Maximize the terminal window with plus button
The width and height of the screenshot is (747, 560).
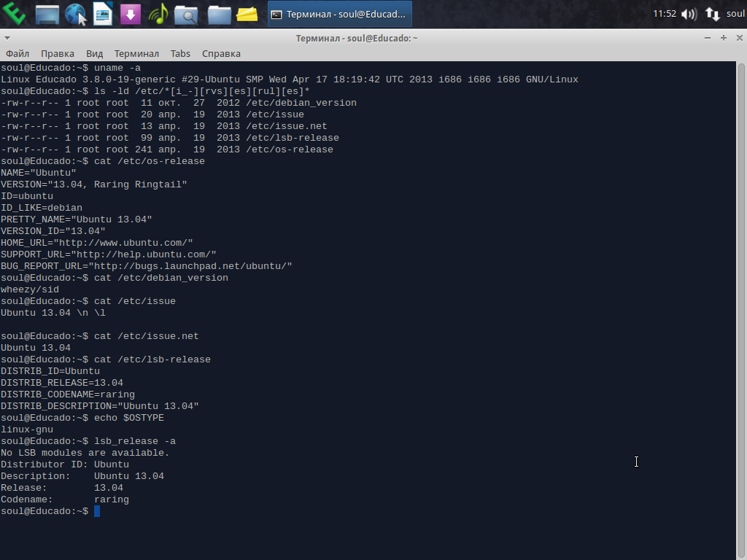click(723, 38)
